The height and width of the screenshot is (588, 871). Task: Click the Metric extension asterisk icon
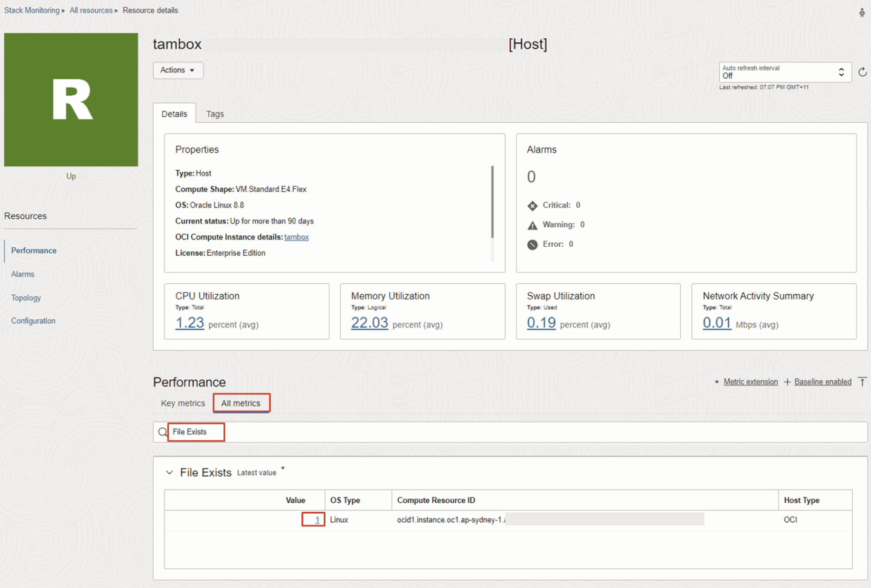tap(717, 381)
